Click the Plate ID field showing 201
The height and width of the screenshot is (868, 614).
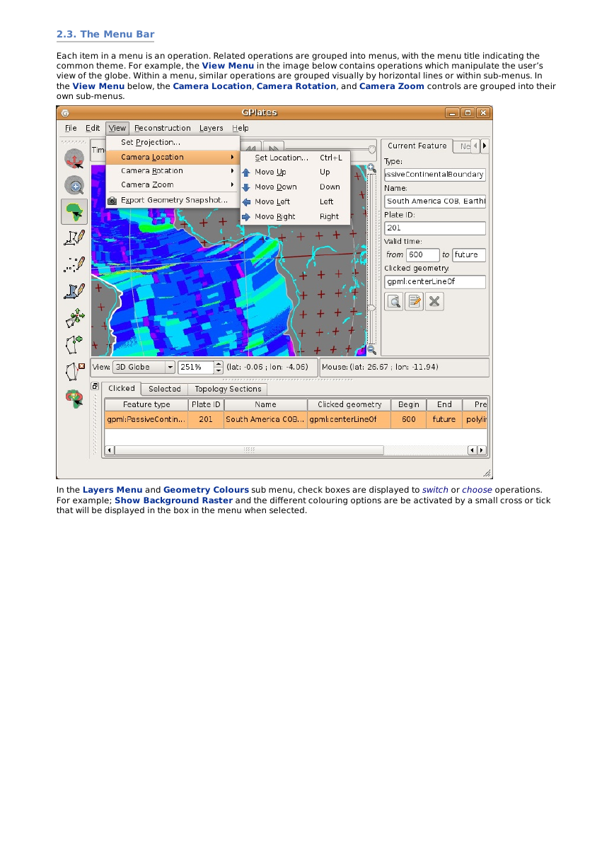[x=435, y=228]
